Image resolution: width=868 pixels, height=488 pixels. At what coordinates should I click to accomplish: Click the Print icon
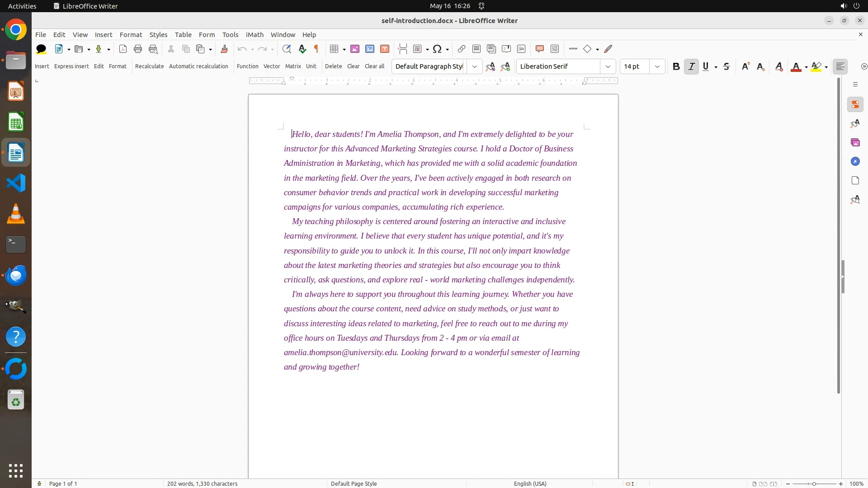click(138, 49)
